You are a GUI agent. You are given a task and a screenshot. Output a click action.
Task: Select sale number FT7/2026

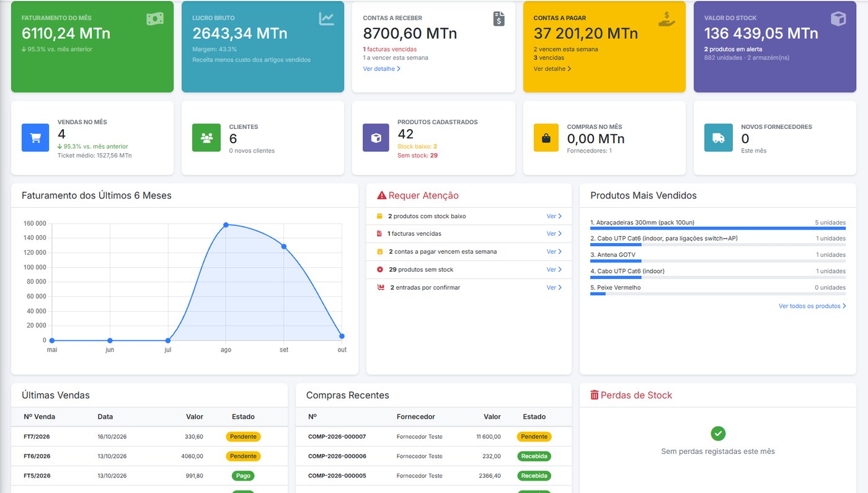pyautogui.click(x=37, y=437)
